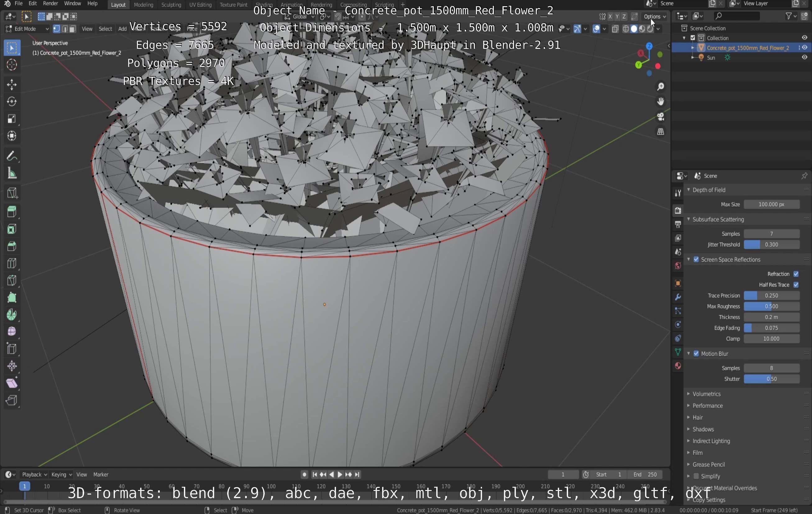Expand the Performance panel
This screenshot has height=514, width=812.
point(707,406)
